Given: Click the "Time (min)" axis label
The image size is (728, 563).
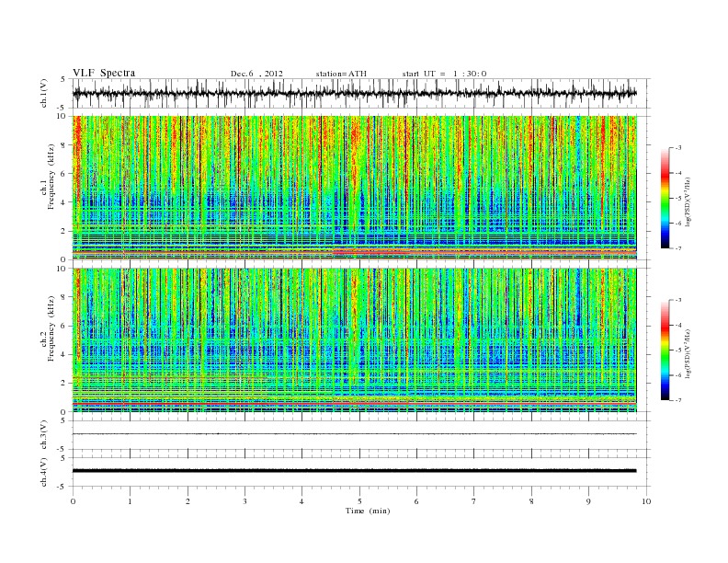Looking at the screenshot, I should pos(368,511).
